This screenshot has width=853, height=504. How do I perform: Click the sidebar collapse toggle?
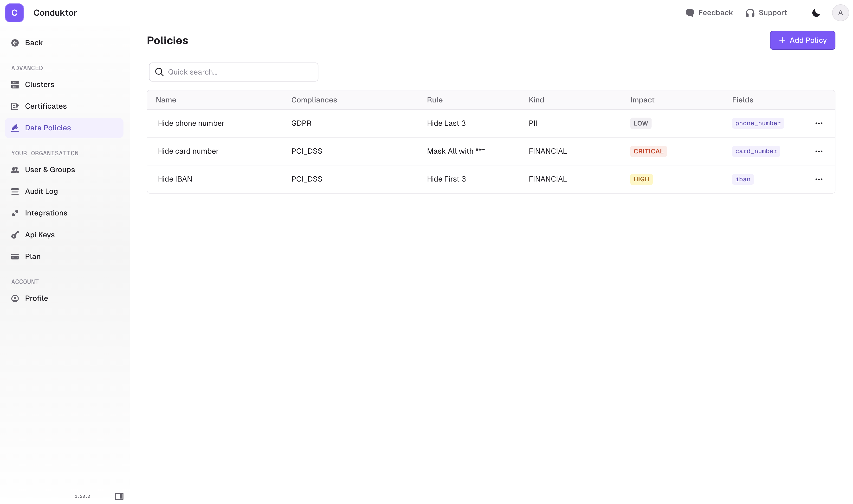(118, 496)
